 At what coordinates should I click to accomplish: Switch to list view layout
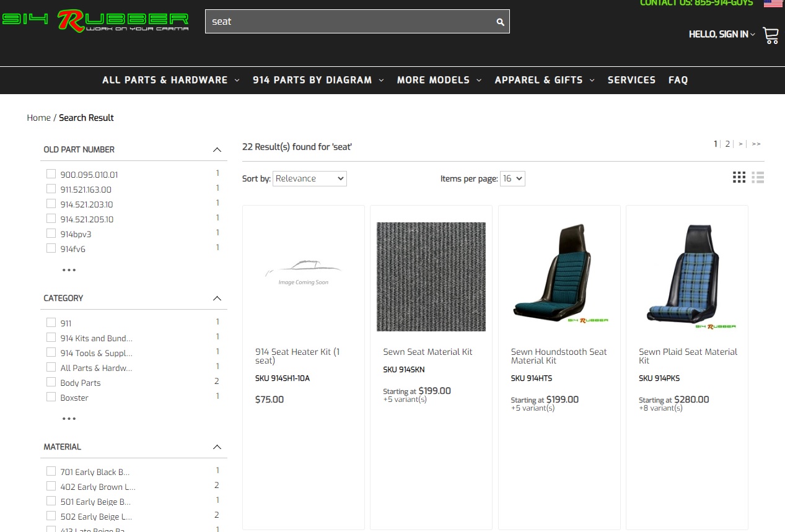click(758, 178)
